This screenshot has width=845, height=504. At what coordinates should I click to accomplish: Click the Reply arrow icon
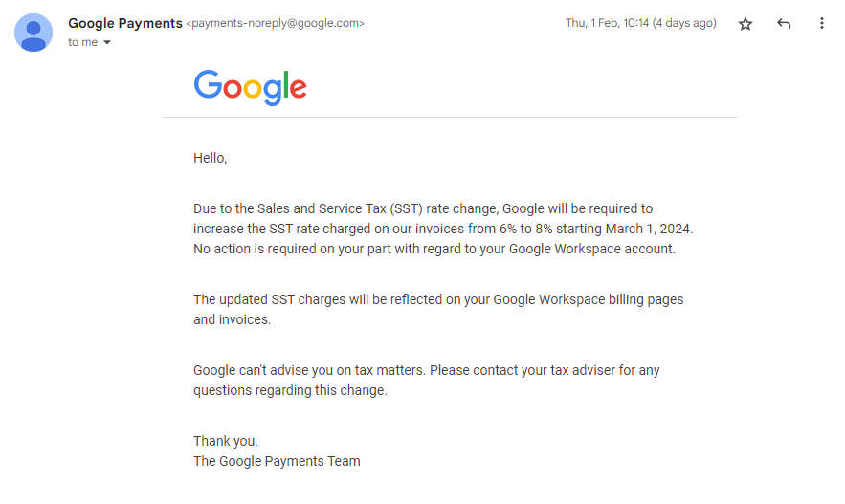click(x=784, y=24)
